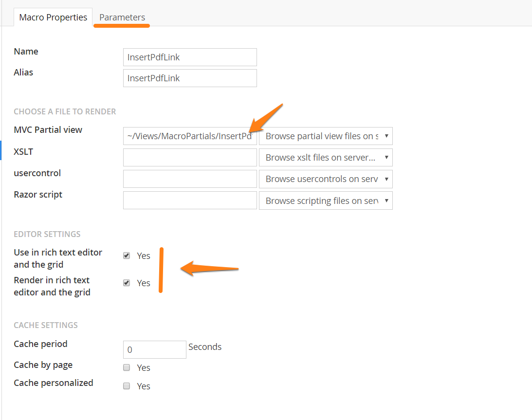
Task: Click the empty XSLT file field
Action: coord(190,158)
